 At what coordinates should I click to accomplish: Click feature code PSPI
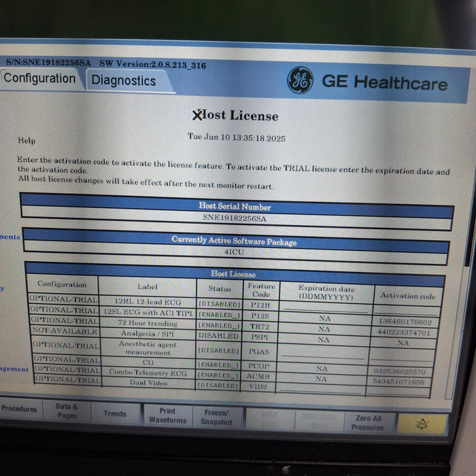click(x=259, y=337)
